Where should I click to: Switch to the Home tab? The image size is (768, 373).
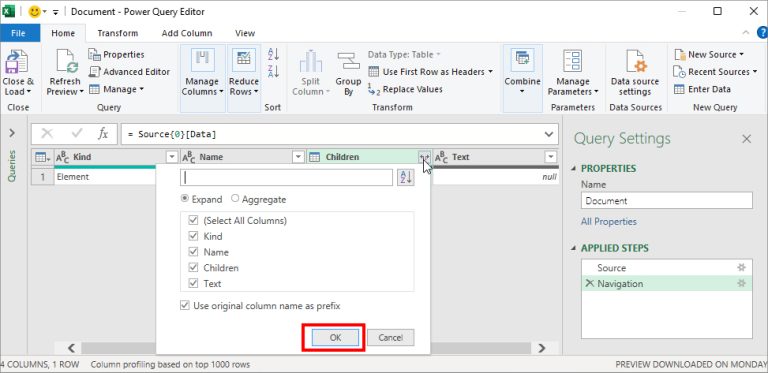click(63, 33)
